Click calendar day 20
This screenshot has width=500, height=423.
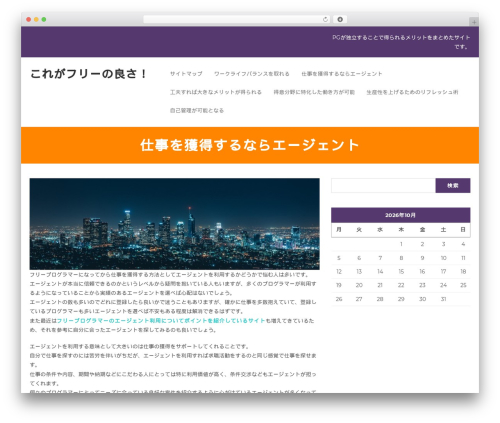pyautogui.click(x=359, y=285)
